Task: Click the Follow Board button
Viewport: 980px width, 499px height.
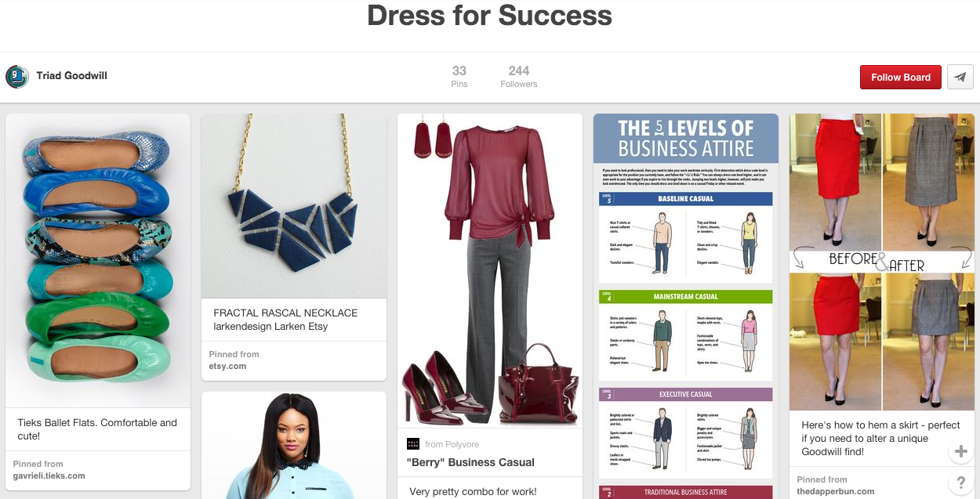Action: 901,77
